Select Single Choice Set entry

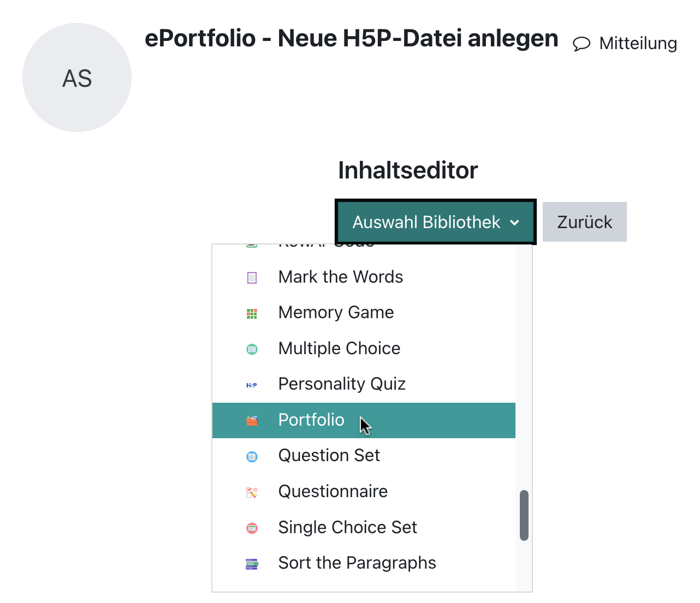pos(364,527)
